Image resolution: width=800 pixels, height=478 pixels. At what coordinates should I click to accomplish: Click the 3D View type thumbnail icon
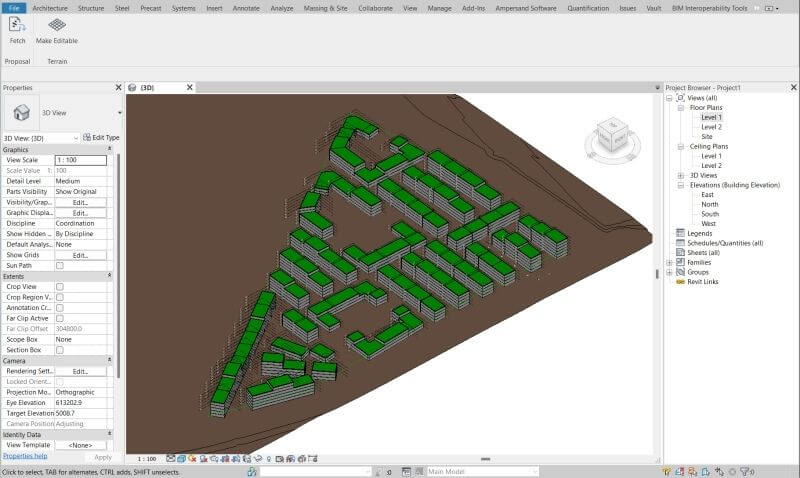(21, 113)
